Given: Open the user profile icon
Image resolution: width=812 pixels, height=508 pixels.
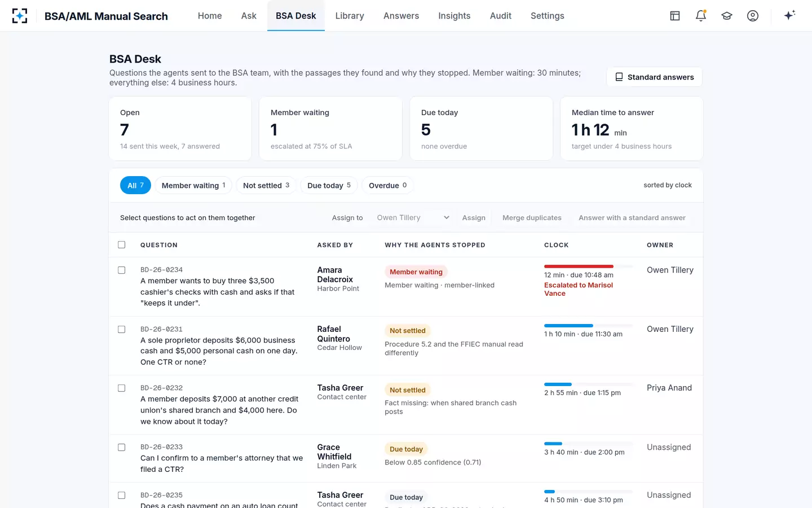Looking at the screenshot, I should tap(753, 16).
